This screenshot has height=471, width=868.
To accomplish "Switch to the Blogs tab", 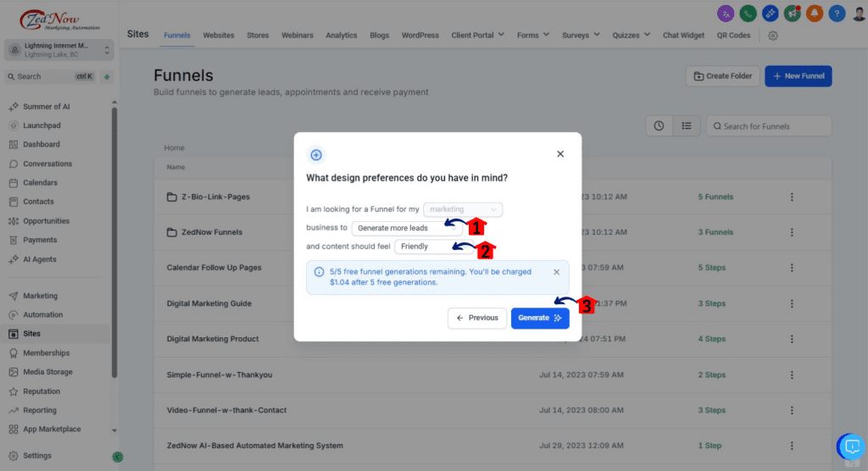I will coord(379,35).
